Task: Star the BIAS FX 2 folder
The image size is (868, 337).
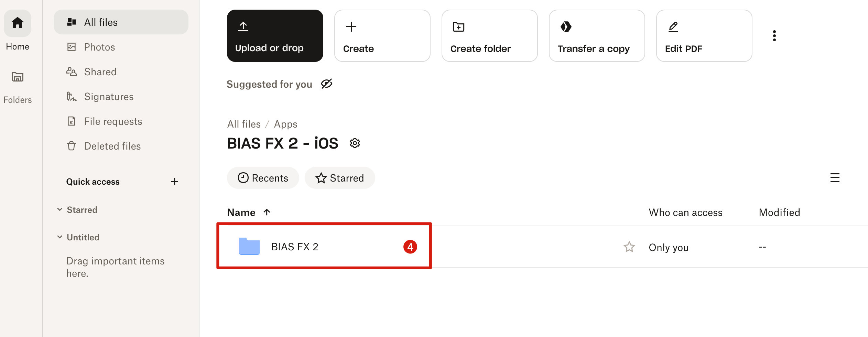Action: tap(629, 247)
